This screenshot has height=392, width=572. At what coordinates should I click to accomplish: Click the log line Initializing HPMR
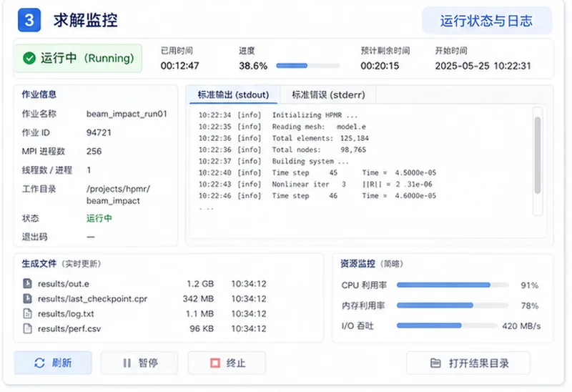click(x=278, y=115)
